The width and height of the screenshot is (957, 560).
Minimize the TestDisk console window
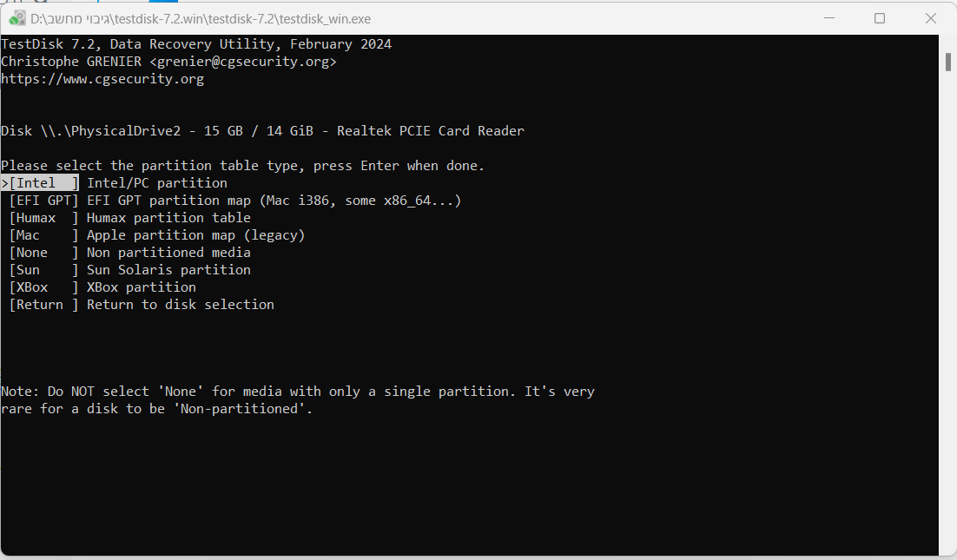click(x=828, y=18)
